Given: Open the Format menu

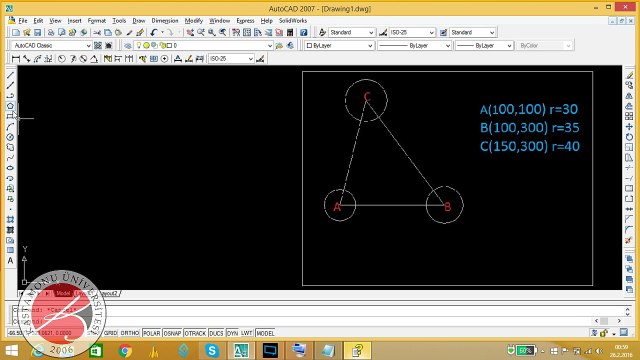Looking at the screenshot, I should (96, 20).
